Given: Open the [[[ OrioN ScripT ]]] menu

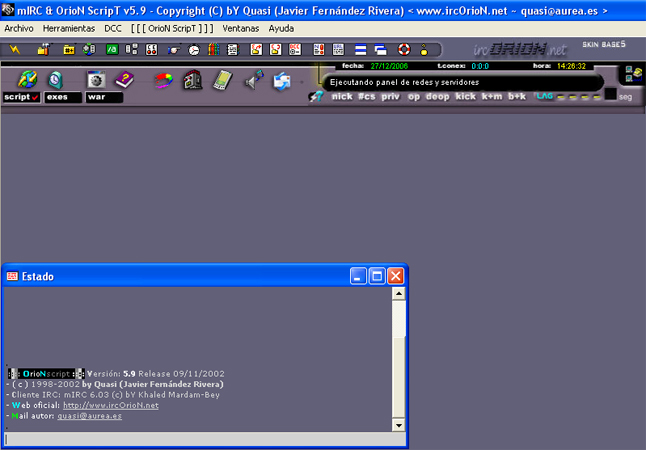Looking at the screenshot, I should 172,28.
